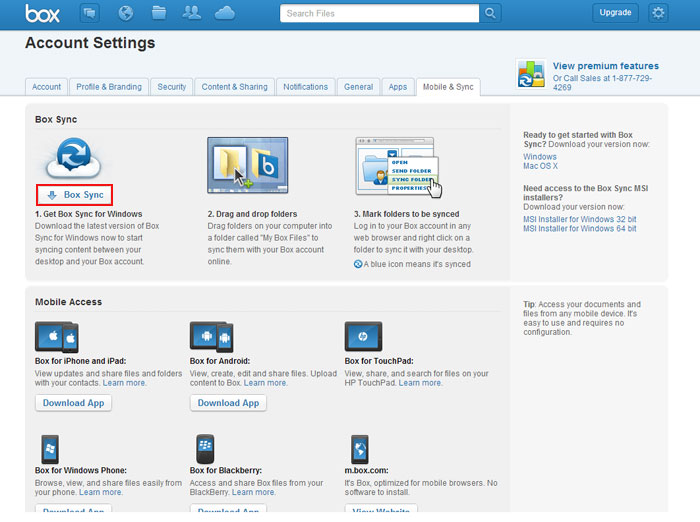Download App for Android
The width and height of the screenshot is (700, 522).
(228, 403)
